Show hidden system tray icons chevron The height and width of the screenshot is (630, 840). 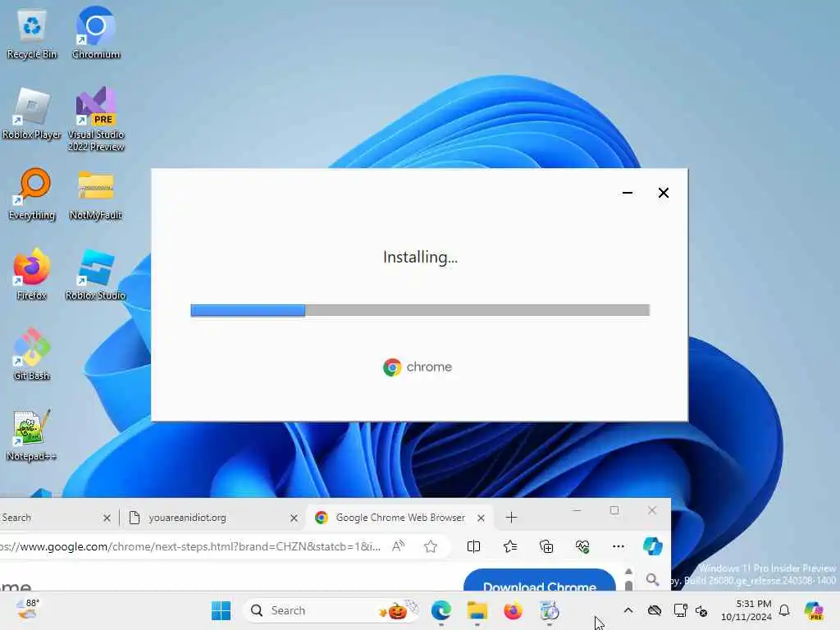pos(628,610)
